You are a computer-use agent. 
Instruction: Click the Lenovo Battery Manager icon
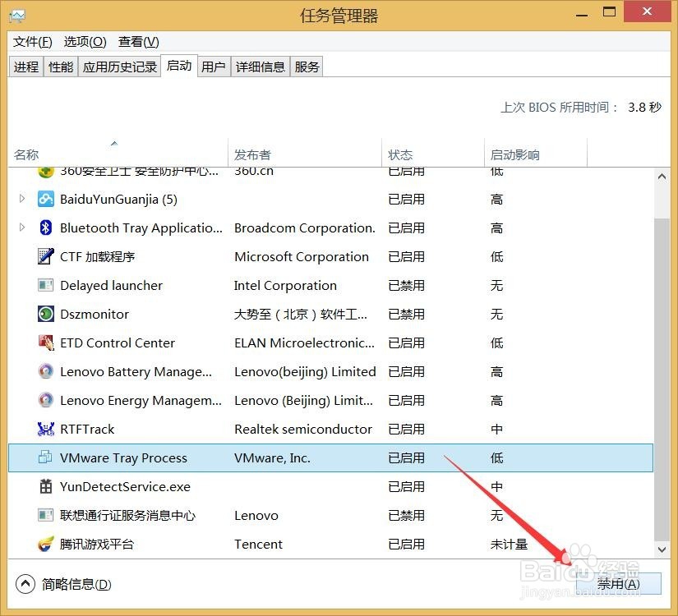[46, 371]
